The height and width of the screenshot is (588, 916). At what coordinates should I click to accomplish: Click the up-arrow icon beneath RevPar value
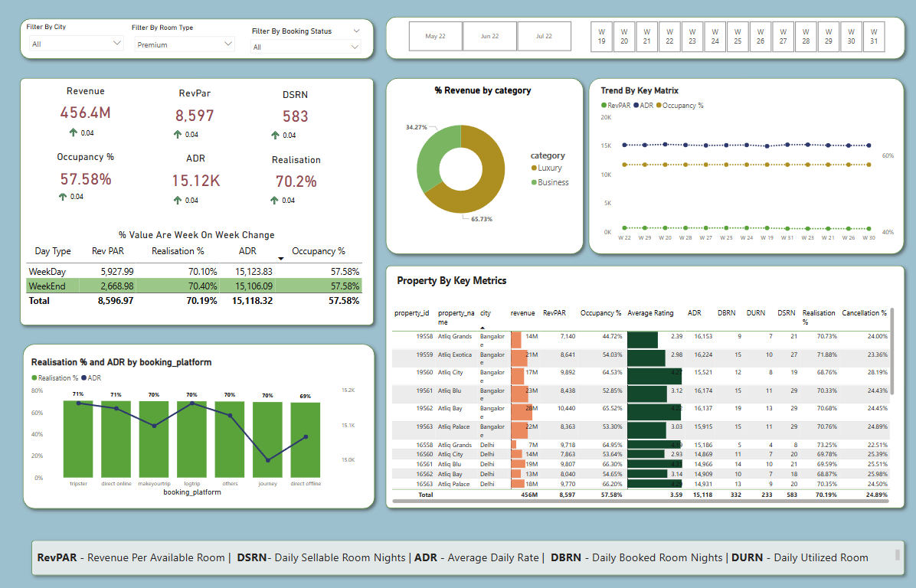coord(178,135)
